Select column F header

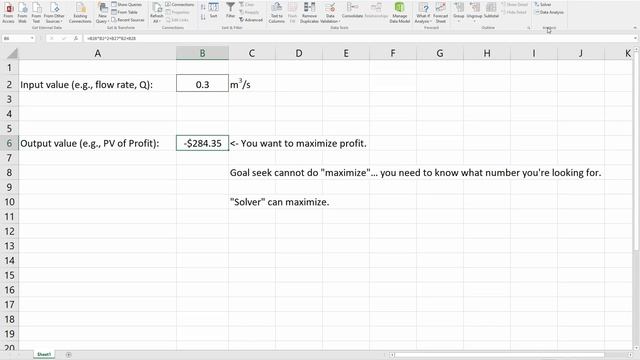pyautogui.click(x=393, y=53)
